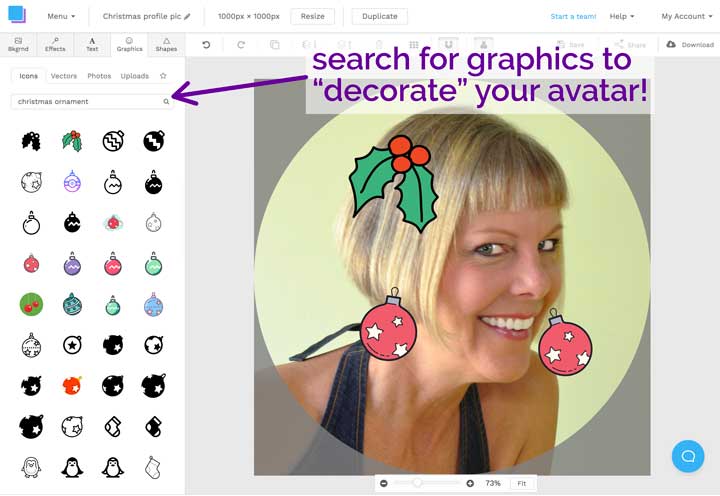Screen dimensions: 720x496
Task: Expand the Help dropdown
Action: (x=622, y=16)
